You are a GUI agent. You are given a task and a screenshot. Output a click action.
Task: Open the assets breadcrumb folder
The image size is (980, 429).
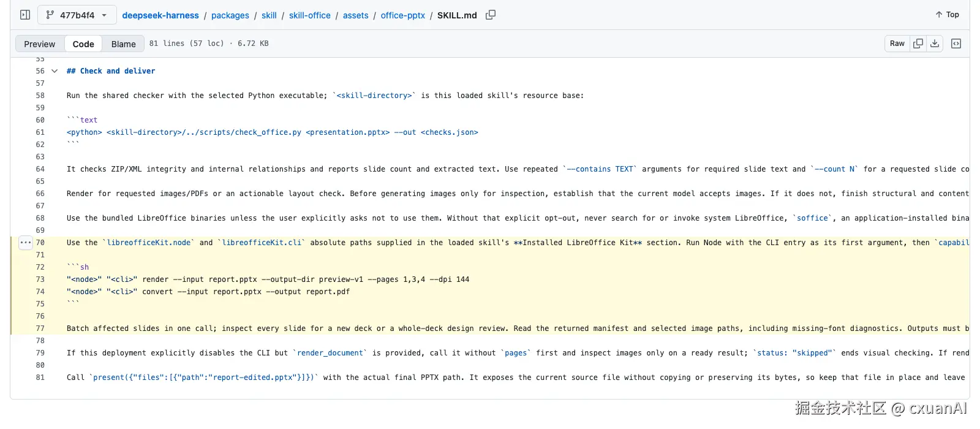point(356,15)
